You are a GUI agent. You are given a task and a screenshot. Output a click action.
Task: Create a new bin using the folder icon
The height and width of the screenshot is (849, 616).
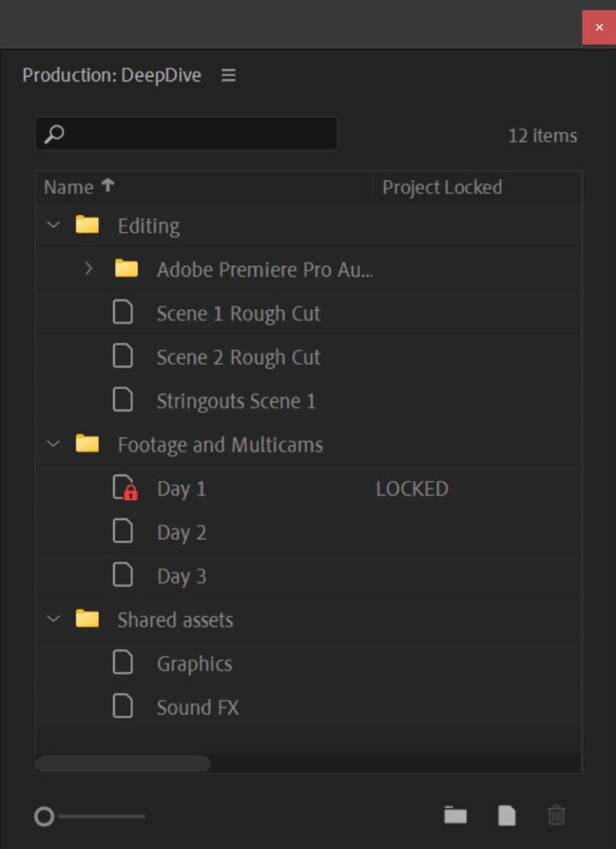pyautogui.click(x=456, y=815)
